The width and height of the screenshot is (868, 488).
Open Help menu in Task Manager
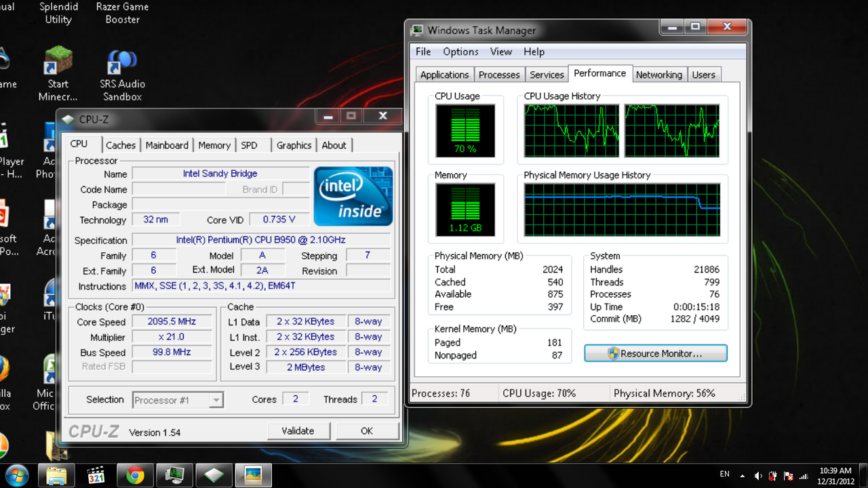click(534, 52)
